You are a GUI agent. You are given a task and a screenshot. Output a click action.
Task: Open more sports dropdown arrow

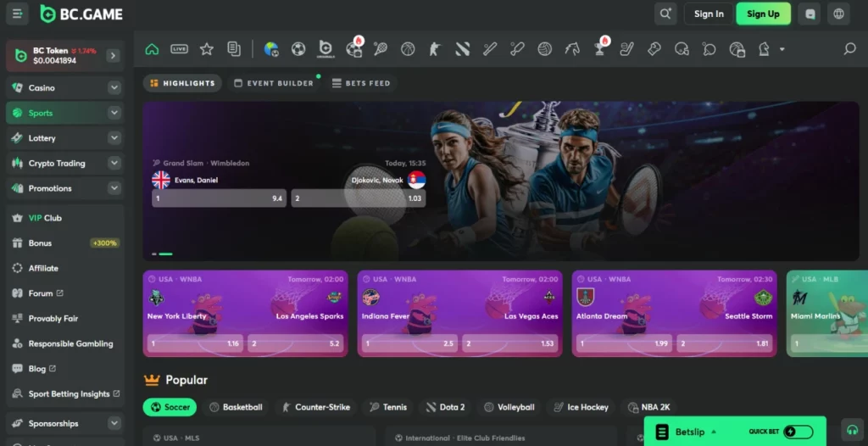[x=782, y=49]
